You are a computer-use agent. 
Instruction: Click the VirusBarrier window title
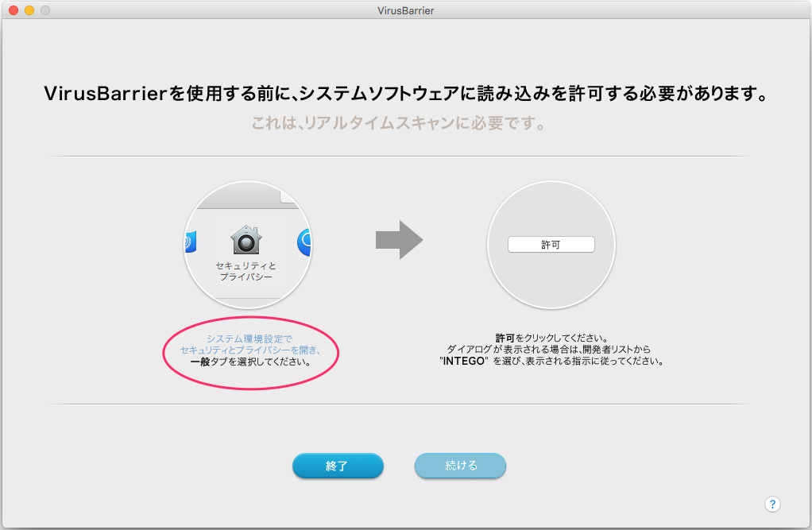(x=406, y=10)
